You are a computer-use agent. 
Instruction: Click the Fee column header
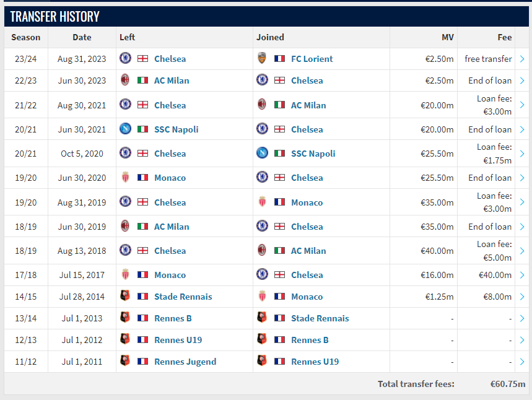point(505,37)
